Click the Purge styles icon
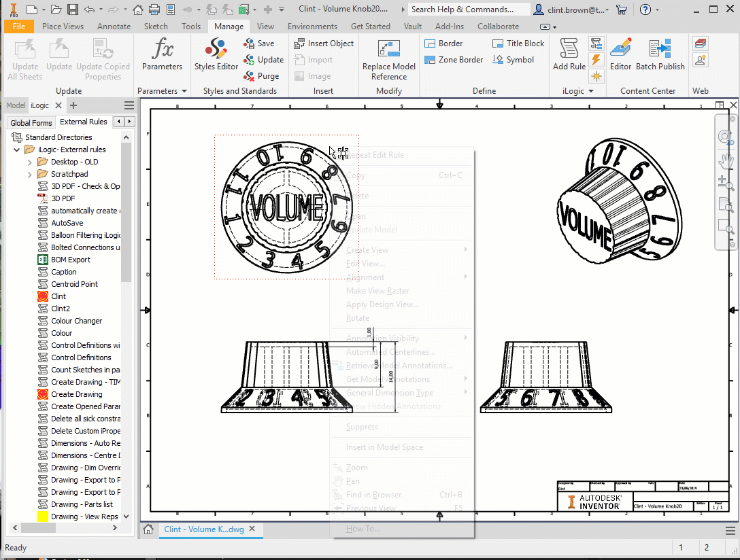 (x=250, y=76)
